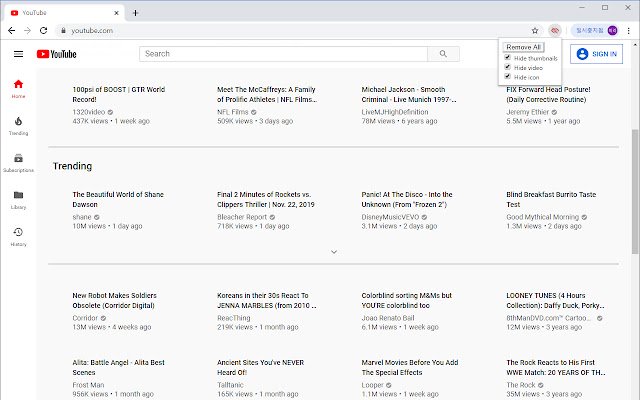The width and height of the screenshot is (640, 400).
Task: Open the NFL Films channel link
Action: 233,112
